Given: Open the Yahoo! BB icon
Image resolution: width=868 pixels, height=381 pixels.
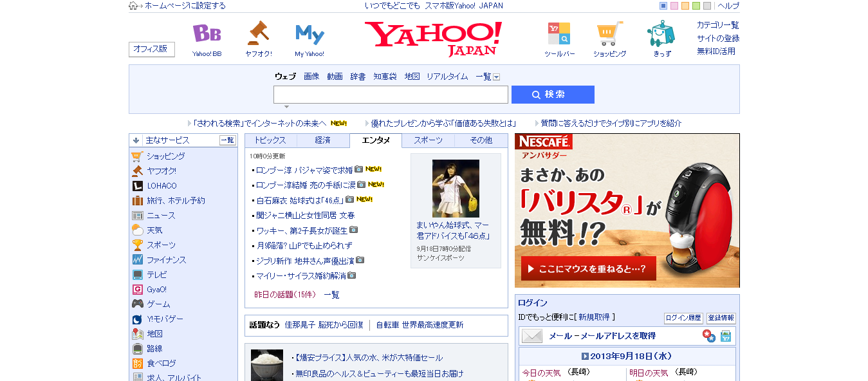Looking at the screenshot, I should click(x=207, y=33).
